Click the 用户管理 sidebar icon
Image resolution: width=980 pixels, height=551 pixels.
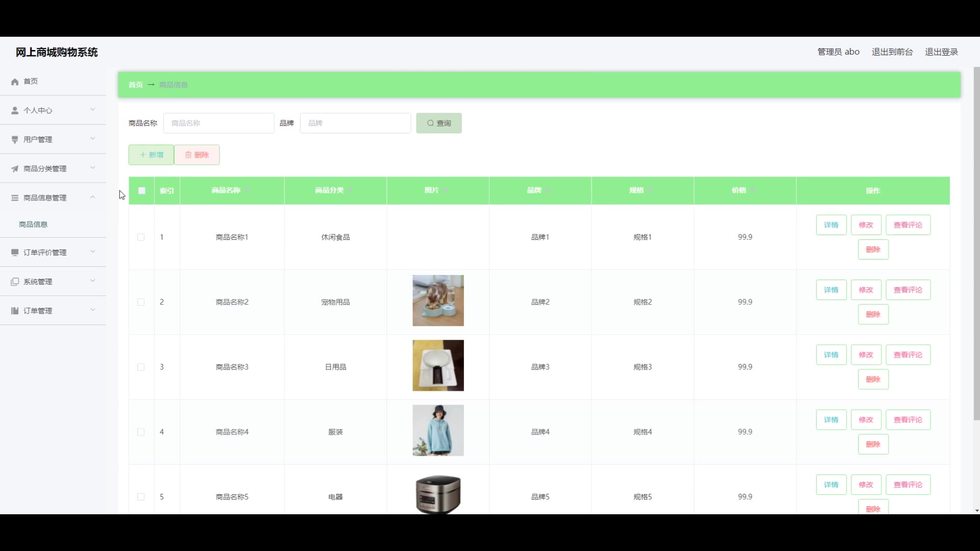(x=15, y=139)
